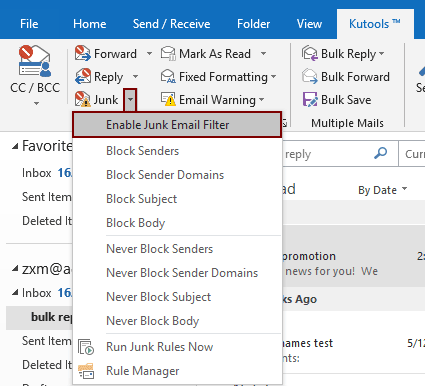Click the Bulk Forward button label

click(355, 77)
